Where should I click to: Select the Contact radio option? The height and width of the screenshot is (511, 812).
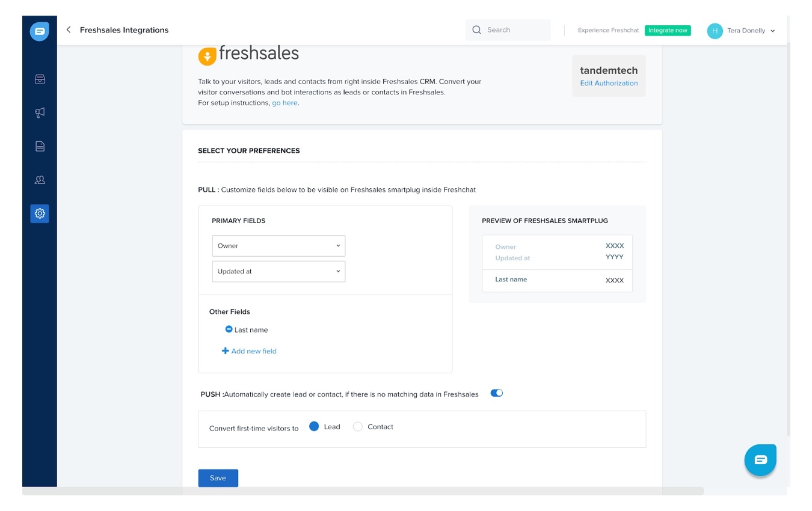click(358, 427)
